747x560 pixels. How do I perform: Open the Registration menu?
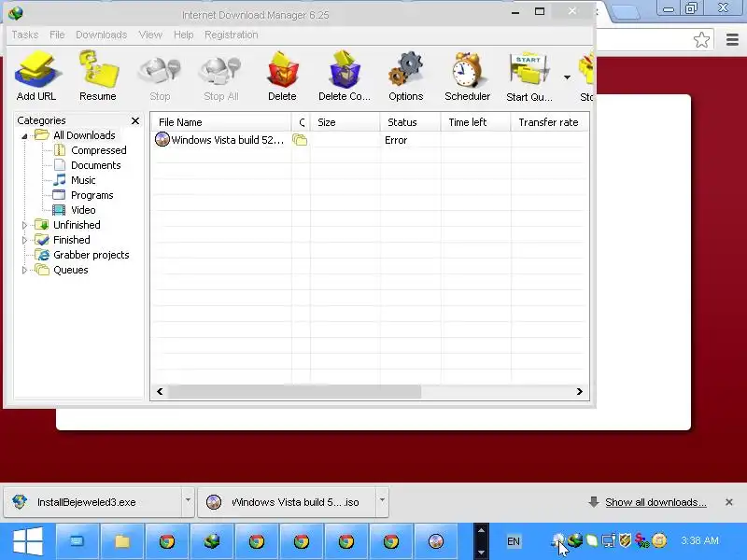tap(231, 35)
